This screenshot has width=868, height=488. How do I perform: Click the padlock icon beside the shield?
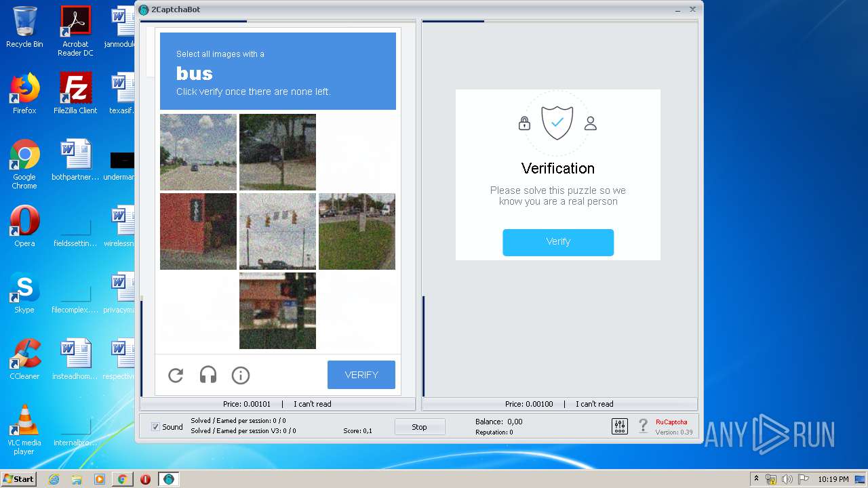click(x=524, y=123)
